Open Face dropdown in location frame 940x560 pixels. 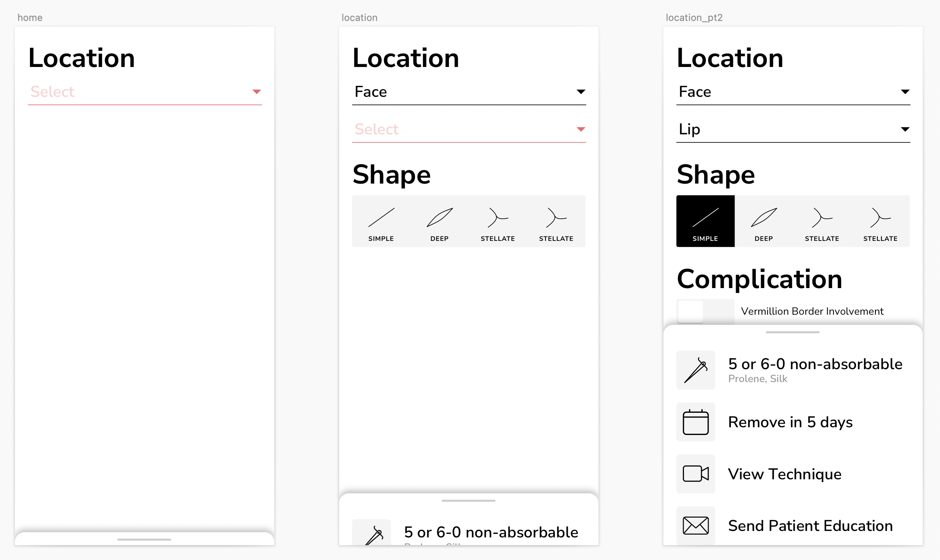pos(468,92)
